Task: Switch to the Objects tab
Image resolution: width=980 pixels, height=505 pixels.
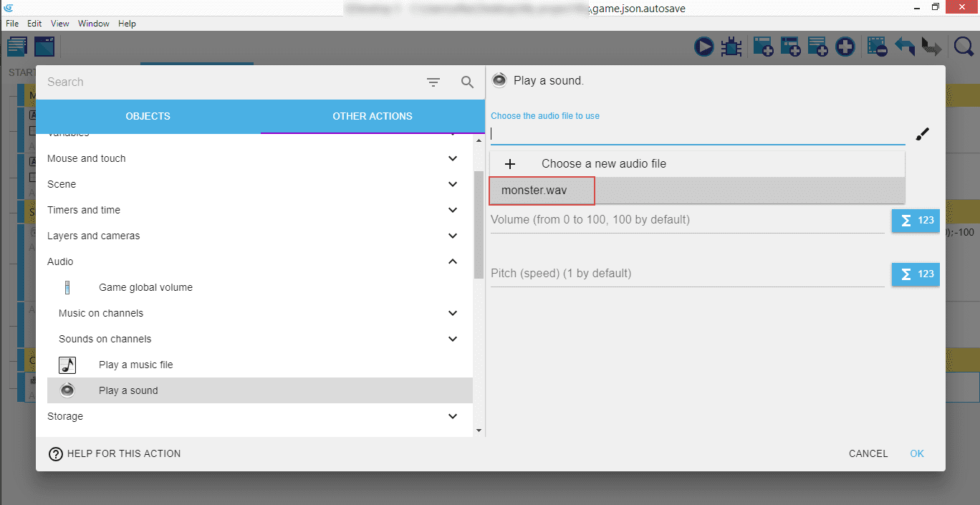Action: coord(148,116)
